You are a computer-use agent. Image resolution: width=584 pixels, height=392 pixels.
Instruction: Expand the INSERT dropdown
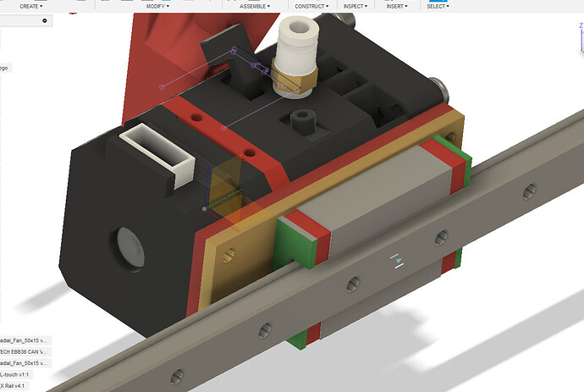click(x=397, y=6)
